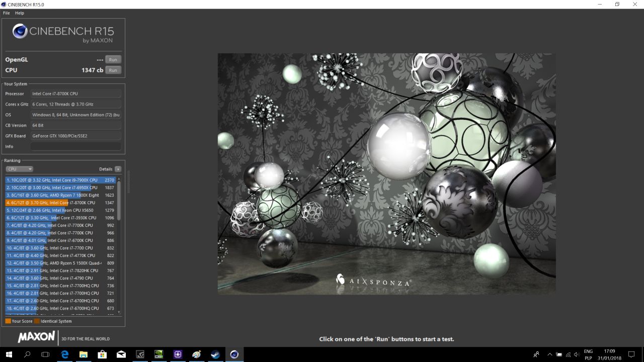Click the CB Version 64 Bit value

pos(76,125)
